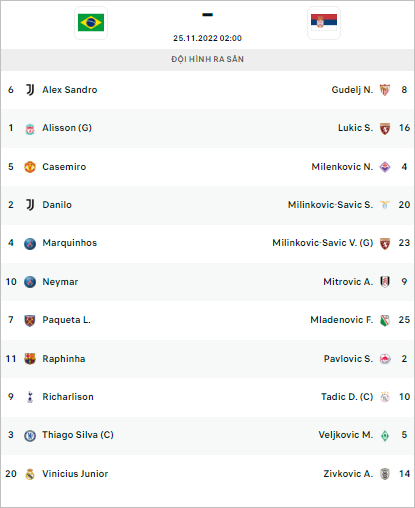Open Milinkovic-Savic S. player link

click(x=330, y=205)
